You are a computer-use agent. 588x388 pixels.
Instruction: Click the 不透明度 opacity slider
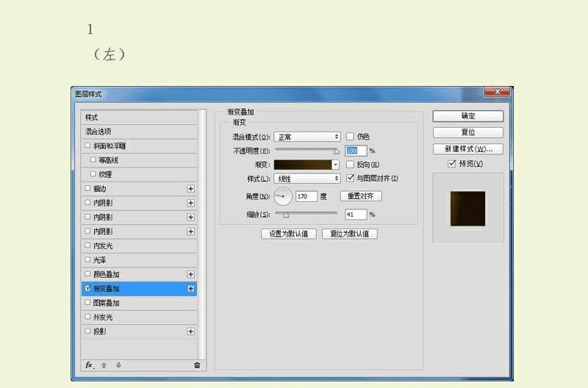(307, 151)
